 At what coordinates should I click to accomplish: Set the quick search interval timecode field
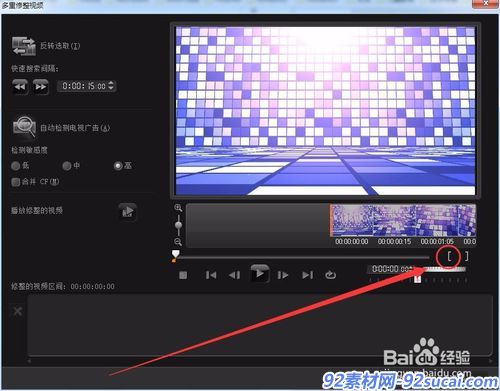pyautogui.click(x=86, y=86)
